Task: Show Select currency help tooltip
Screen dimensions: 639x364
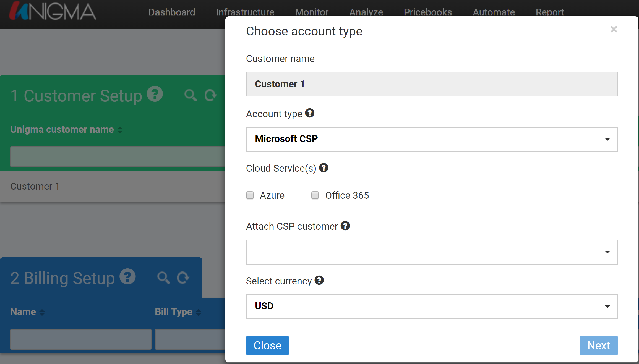Action: 319,280
